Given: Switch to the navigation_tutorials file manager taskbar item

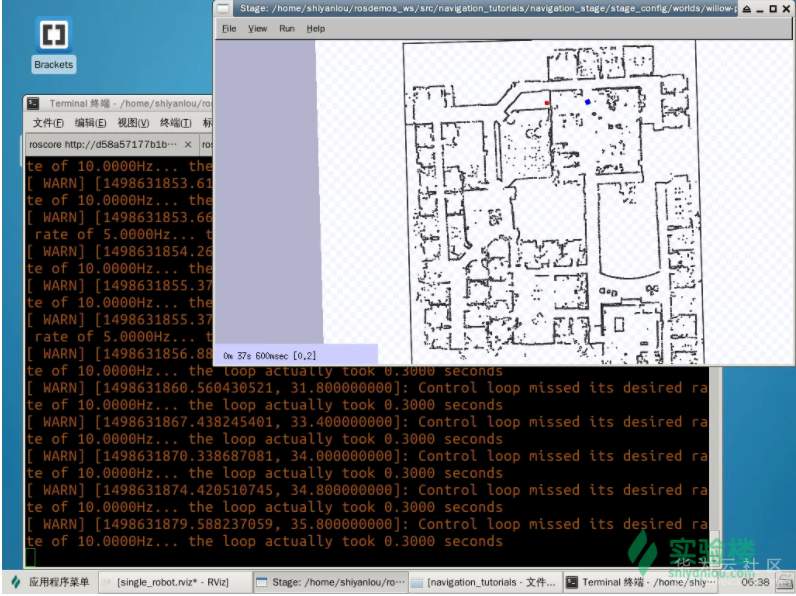Looking at the screenshot, I should [x=485, y=582].
